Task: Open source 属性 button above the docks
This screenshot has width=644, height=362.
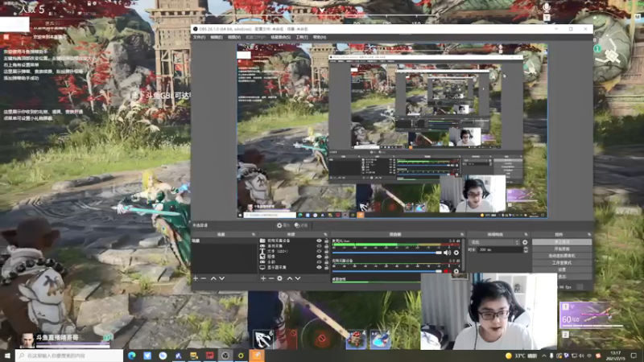Action: click(283, 225)
